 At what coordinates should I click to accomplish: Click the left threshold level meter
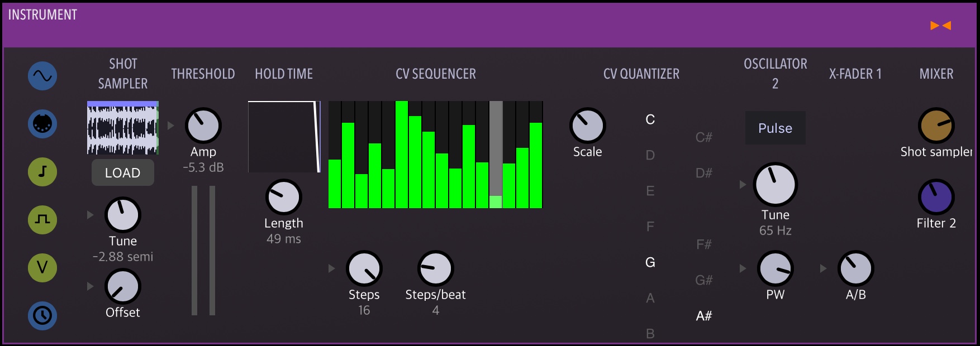point(194,251)
